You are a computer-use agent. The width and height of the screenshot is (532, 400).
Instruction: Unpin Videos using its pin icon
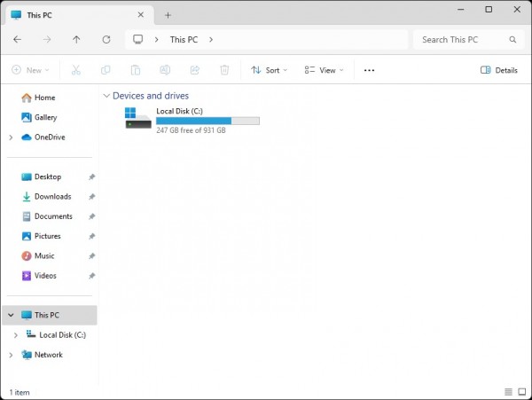(91, 276)
